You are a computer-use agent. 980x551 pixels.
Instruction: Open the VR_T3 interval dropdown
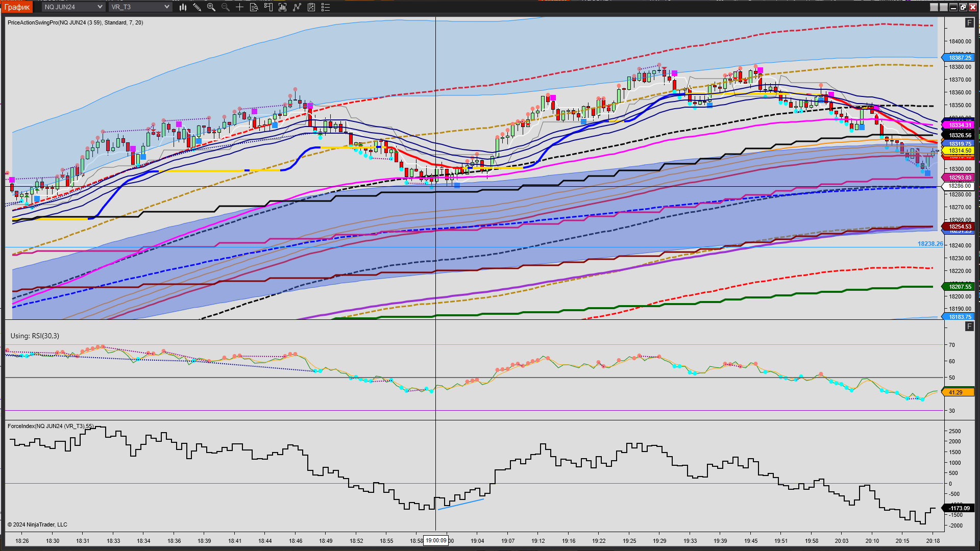pyautogui.click(x=140, y=7)
